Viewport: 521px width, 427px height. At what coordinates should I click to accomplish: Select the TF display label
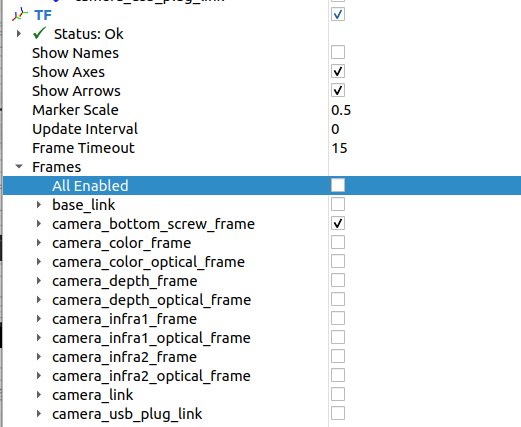pos(43,15)
